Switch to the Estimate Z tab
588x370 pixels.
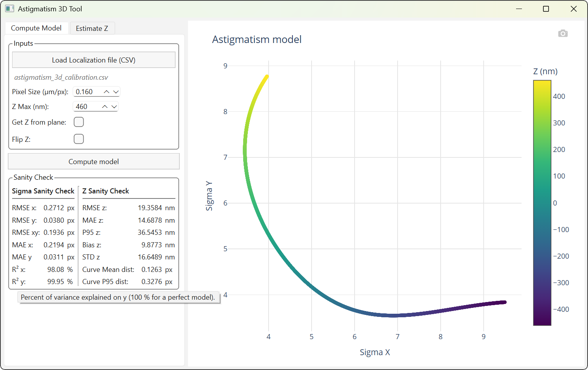[92, 28]
